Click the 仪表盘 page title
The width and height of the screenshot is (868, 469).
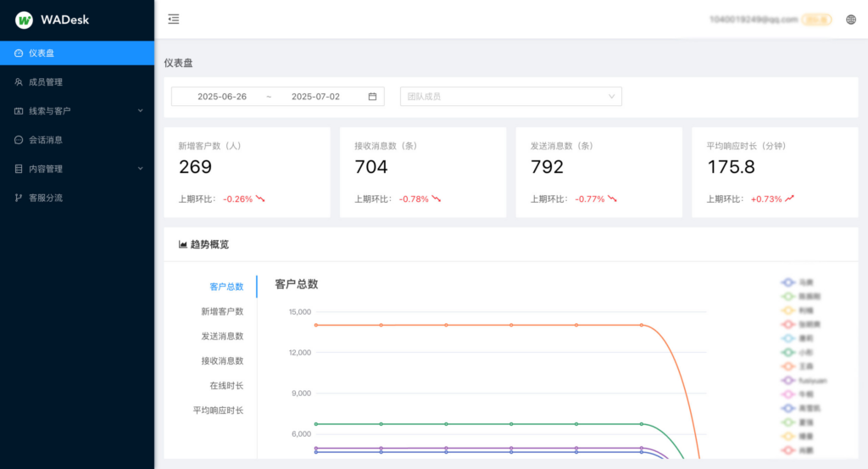tap(178, 63)
